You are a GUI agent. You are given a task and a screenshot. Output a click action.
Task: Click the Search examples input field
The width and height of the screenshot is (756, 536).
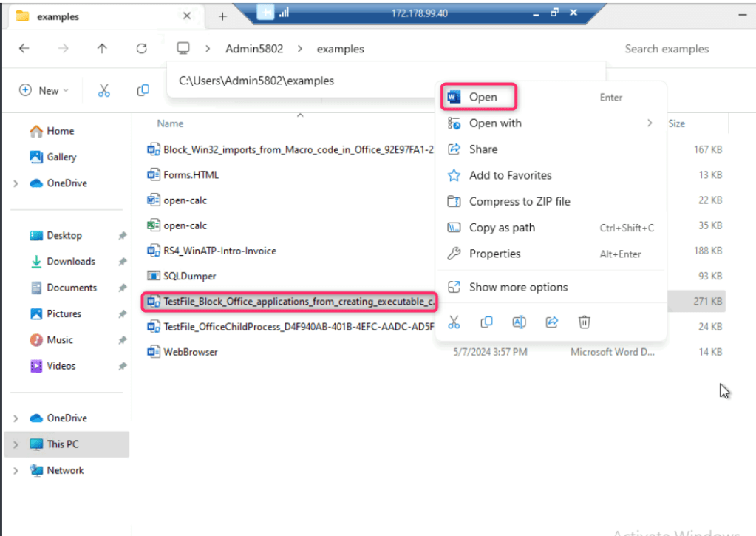667,49
